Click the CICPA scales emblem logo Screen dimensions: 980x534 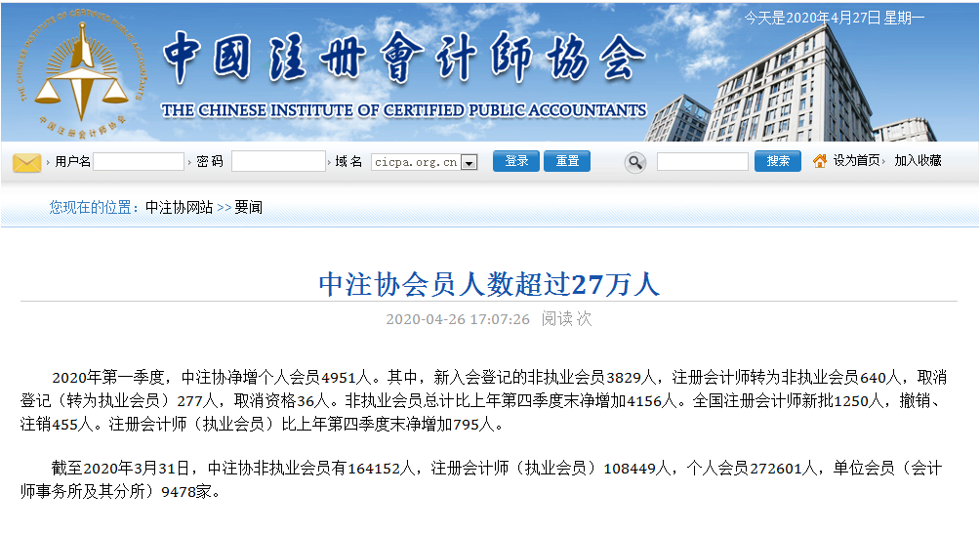pyautogui.click(x=81, y=72)
